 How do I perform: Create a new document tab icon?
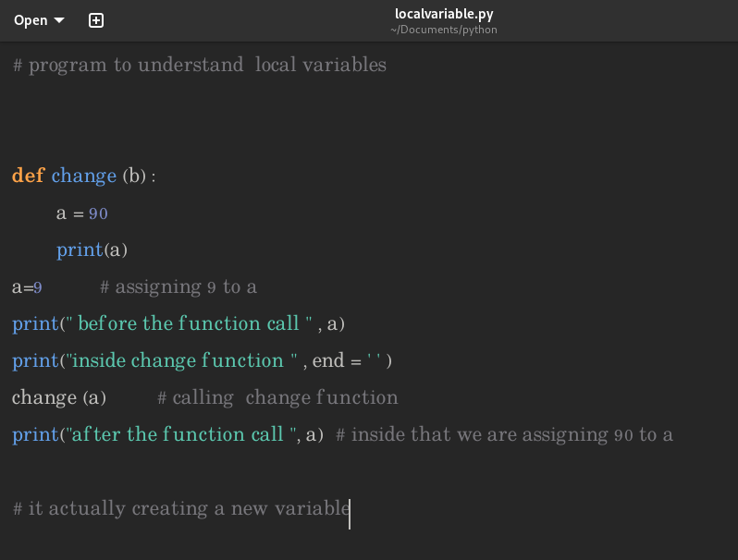(x=96, y=20)
